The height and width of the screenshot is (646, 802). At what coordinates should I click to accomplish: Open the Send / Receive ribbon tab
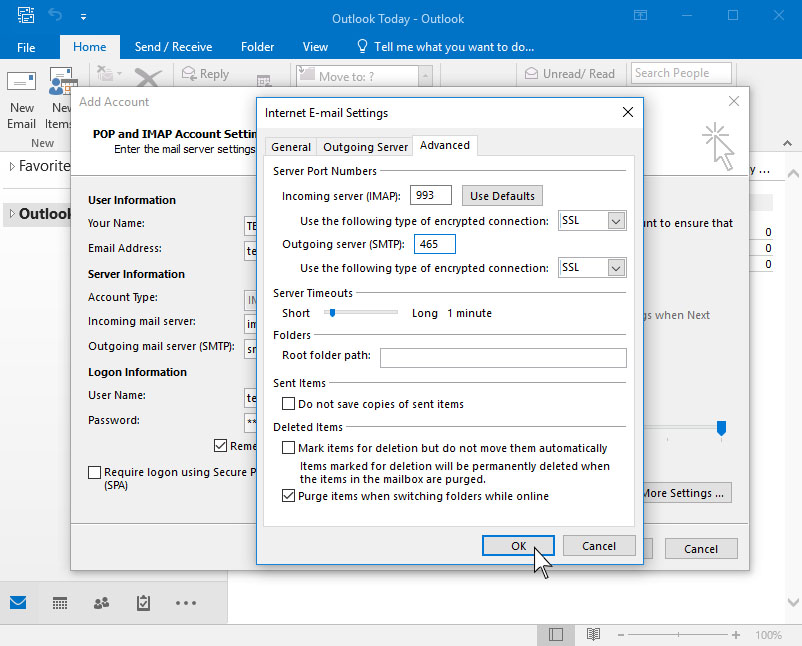(173, 47)
